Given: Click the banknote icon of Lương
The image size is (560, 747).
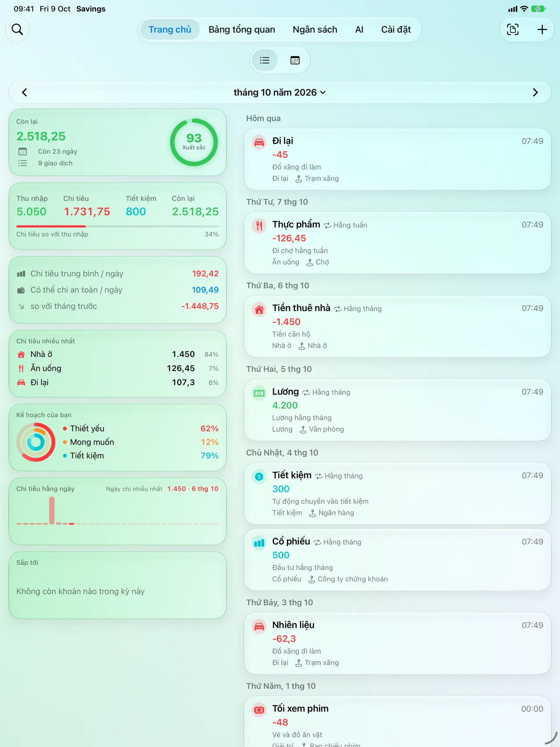Looking at the screenshot, I should [x=259, y=393].
